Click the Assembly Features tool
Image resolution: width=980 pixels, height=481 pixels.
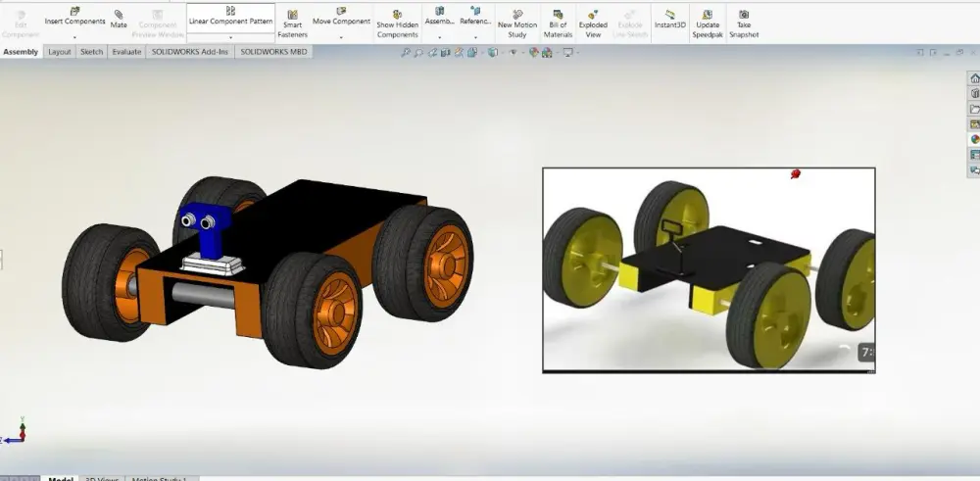[439, 17]
